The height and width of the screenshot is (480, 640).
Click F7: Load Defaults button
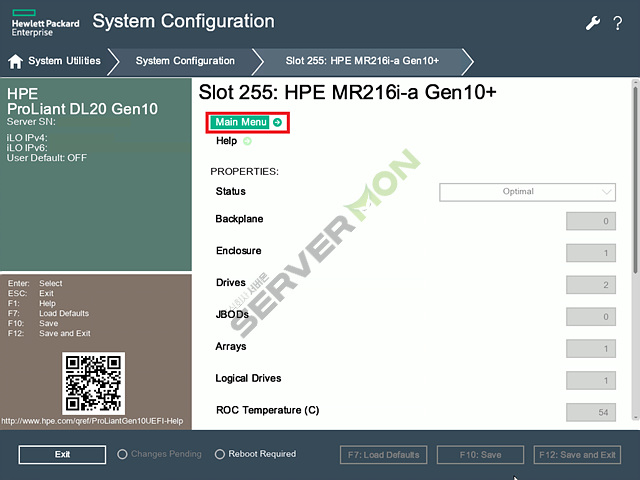tap(383, 455)
